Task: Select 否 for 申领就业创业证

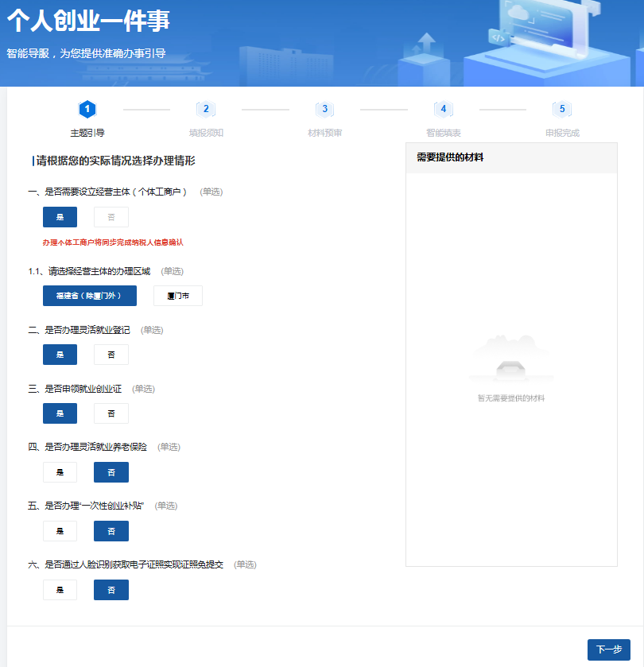Action: click(111, 413)
